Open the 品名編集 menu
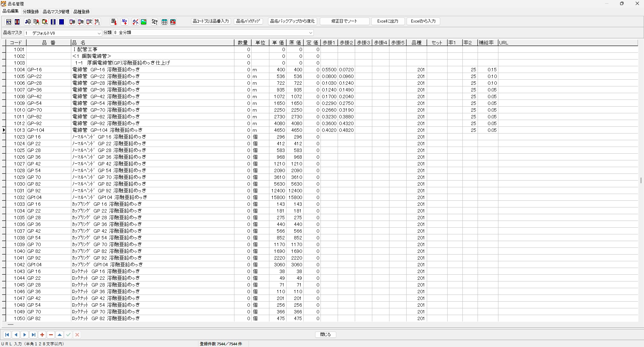The image size is (644, 347). (10, 11)
